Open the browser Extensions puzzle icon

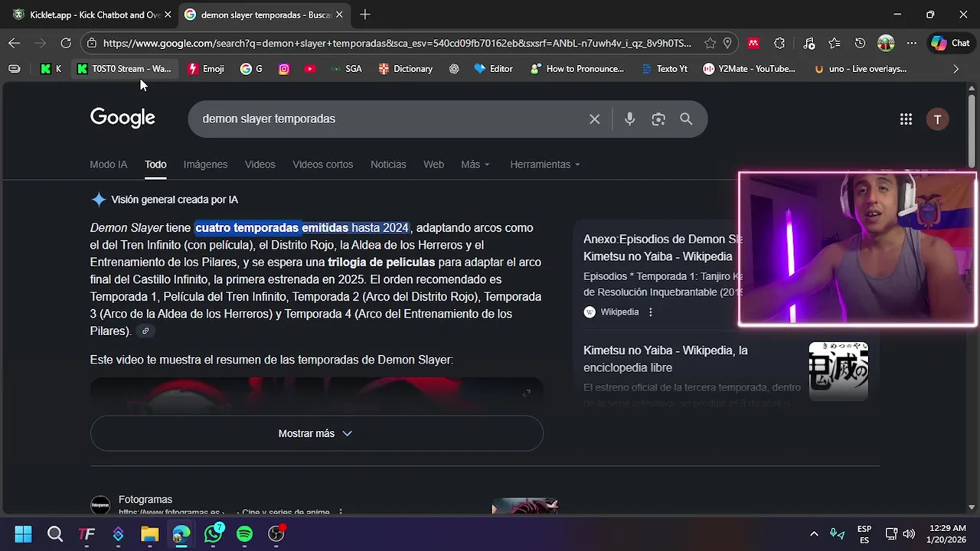(779, 43)
